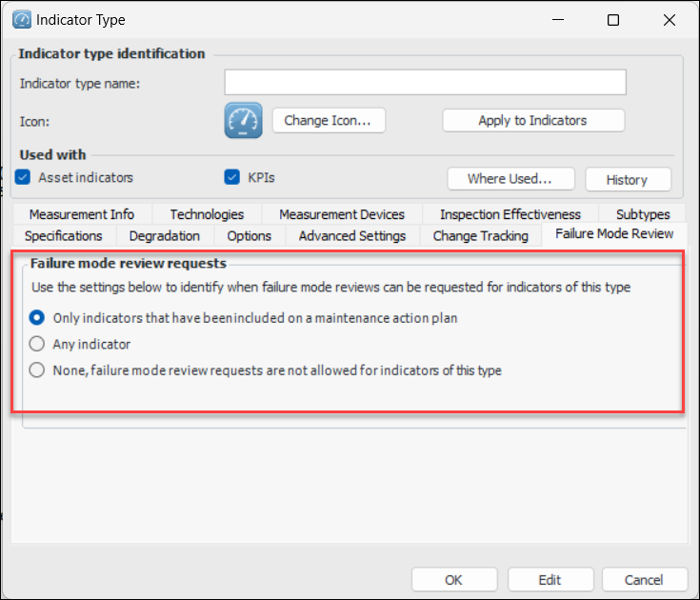Open the Inspection Effectiveness tab
Screen dimensions: 700x600
point(510,214)
